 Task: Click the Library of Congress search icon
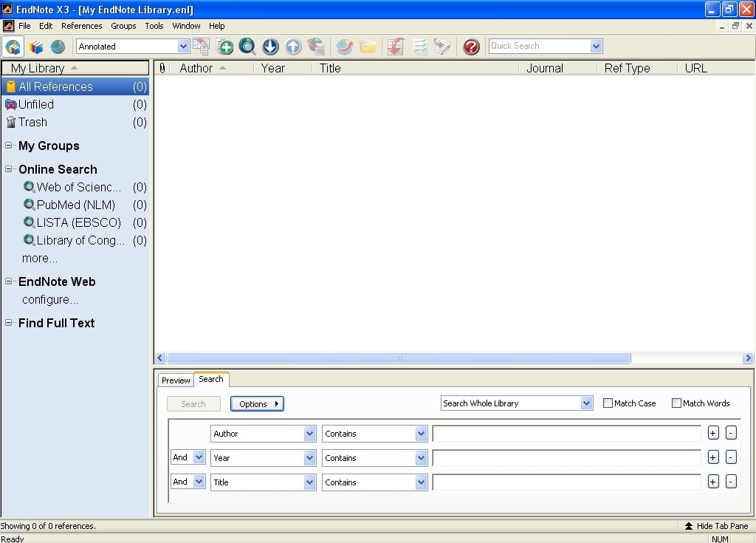tap(29, 239)
